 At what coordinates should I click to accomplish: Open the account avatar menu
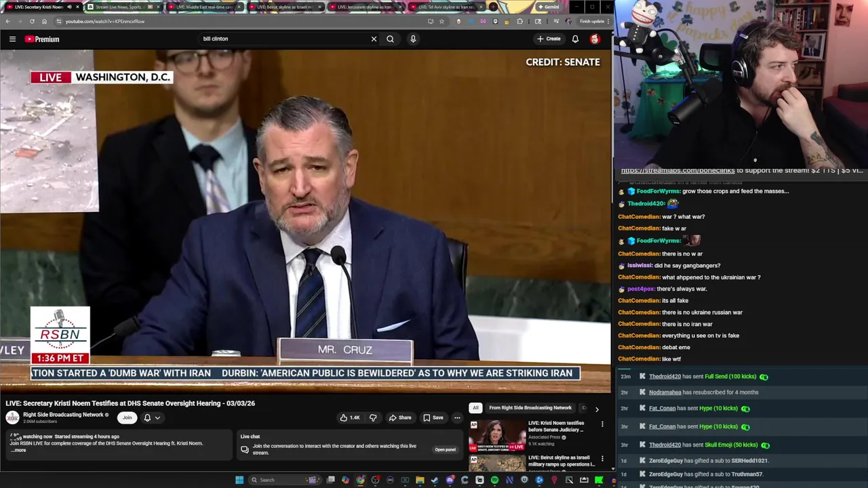(x=595, y=39)
